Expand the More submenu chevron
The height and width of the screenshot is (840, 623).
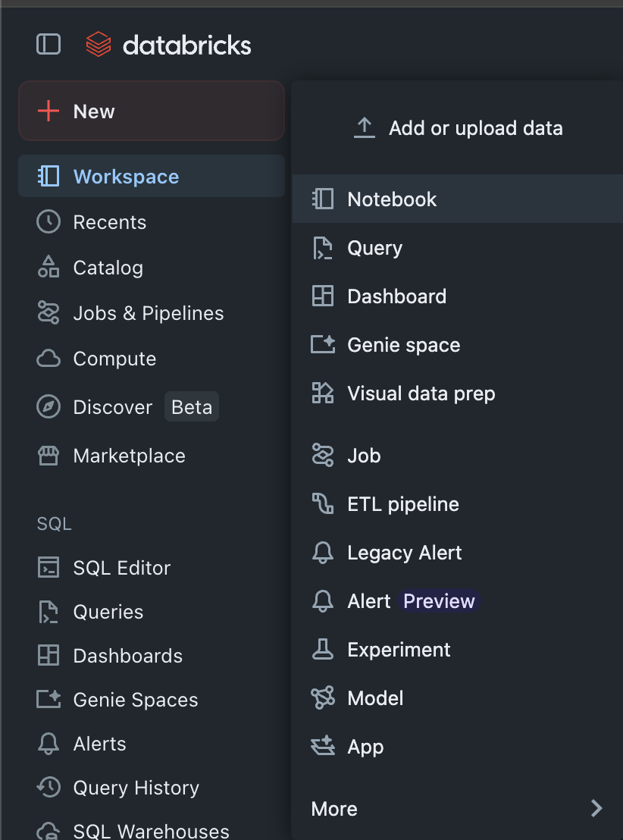point(596,808)
